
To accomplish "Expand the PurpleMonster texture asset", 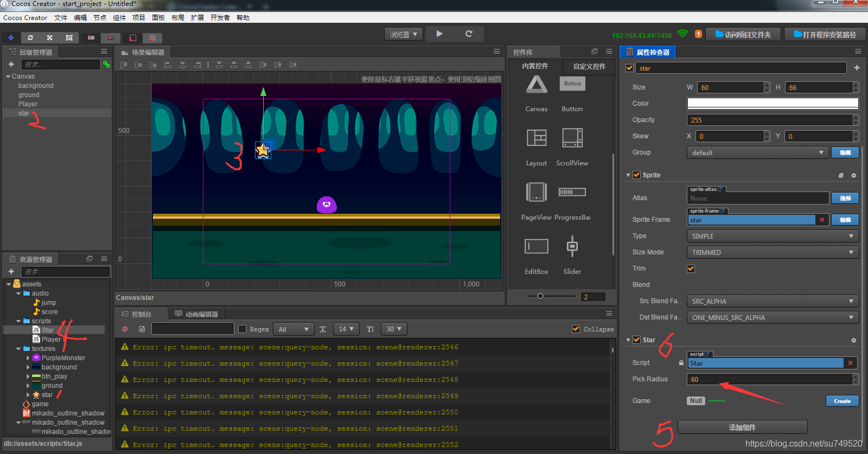I will pos(28,358).
